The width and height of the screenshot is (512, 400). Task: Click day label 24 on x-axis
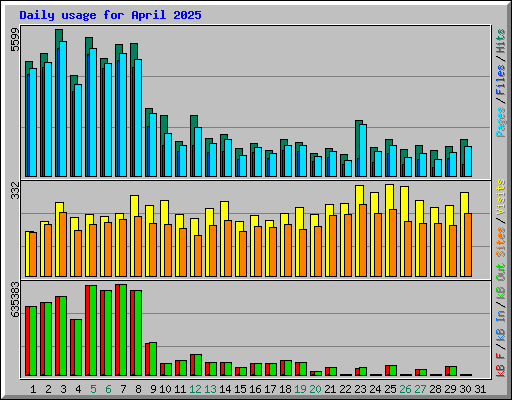[375, 389]
